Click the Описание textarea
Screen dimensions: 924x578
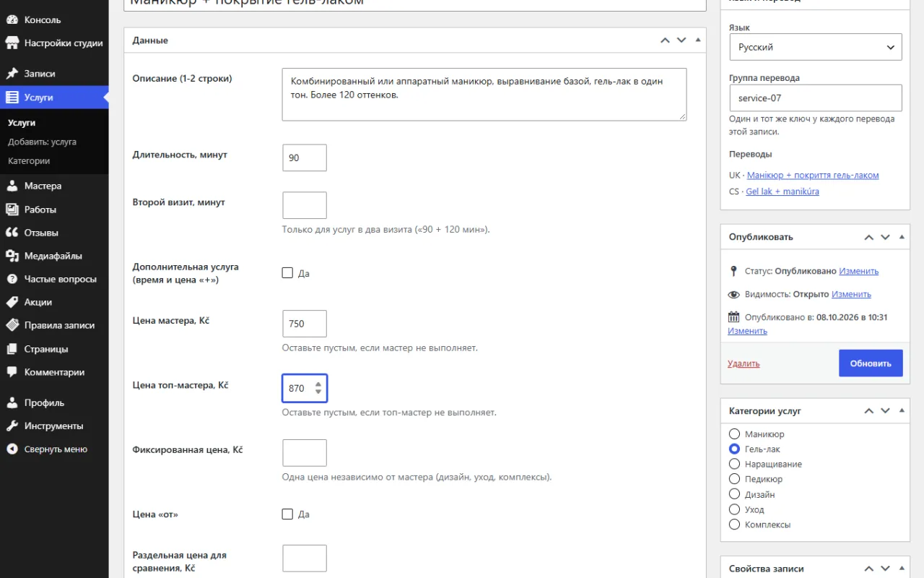point(484,95)
